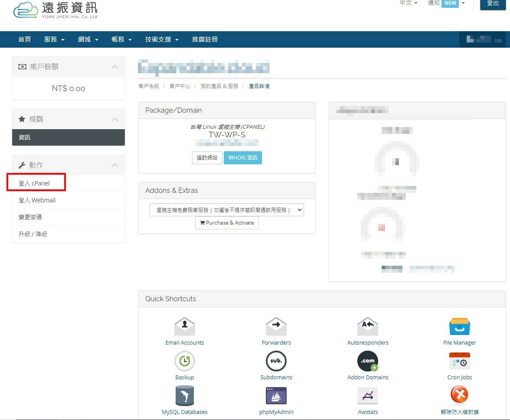Click the Quick Shortcuts panel heading
The image size is (510, 420).
[170, 299]
